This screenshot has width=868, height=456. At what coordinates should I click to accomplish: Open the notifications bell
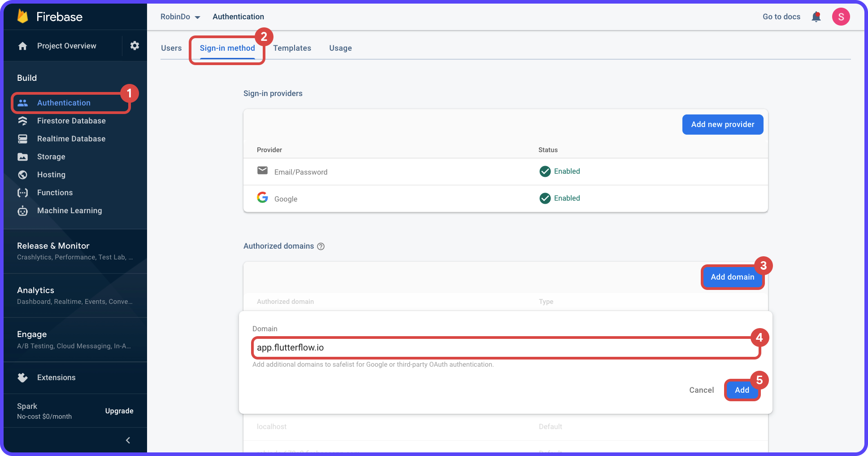[816, 16]
